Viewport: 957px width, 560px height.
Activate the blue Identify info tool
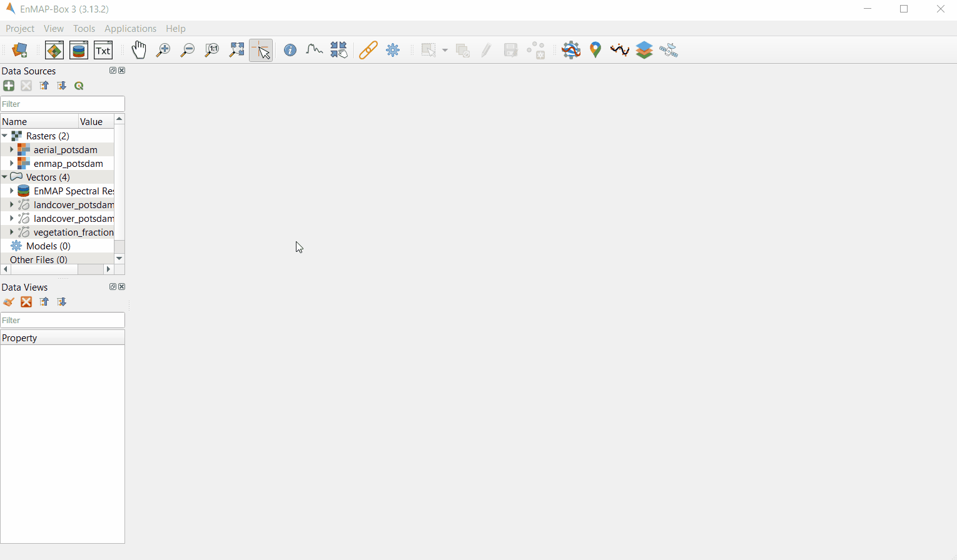tap(290, 50)
